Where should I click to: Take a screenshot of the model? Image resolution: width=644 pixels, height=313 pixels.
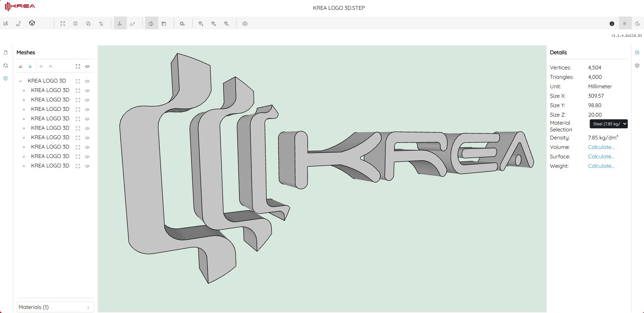(245, 23)
